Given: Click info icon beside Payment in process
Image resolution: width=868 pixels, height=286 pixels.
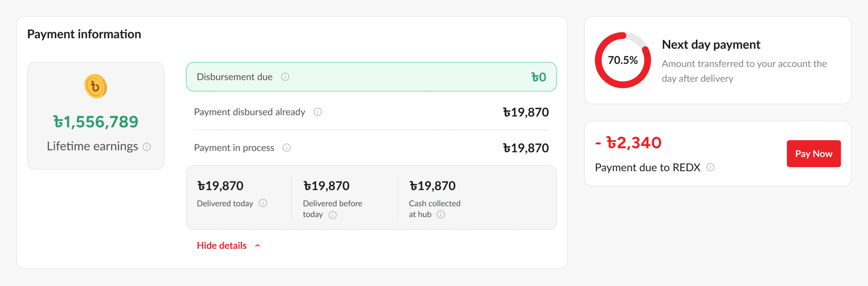Looking at the screenshot, I should coord(286,148).
